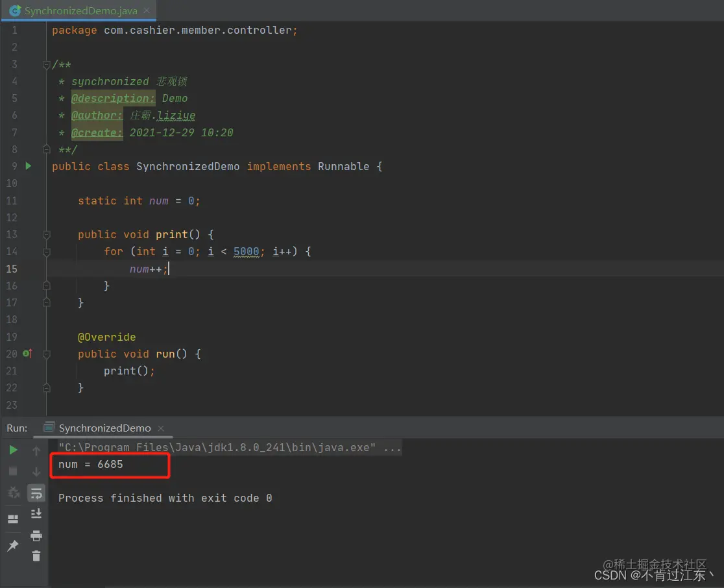Click the @author: tag in the Javadoc
This screenshot has width=724, height=588.
[97, 115]
